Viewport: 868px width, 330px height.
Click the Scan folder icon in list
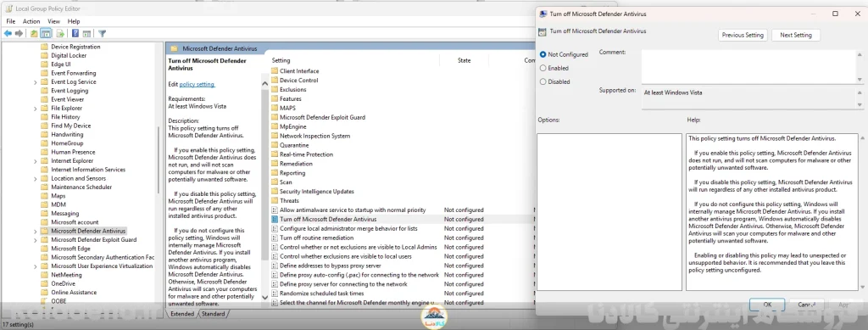coord(274,182)
